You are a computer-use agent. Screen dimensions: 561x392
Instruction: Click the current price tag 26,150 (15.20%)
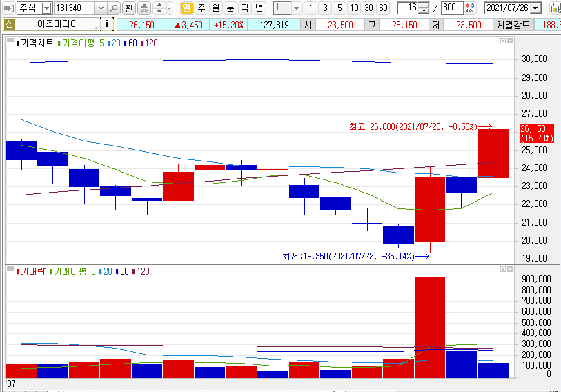click(537, 133)
